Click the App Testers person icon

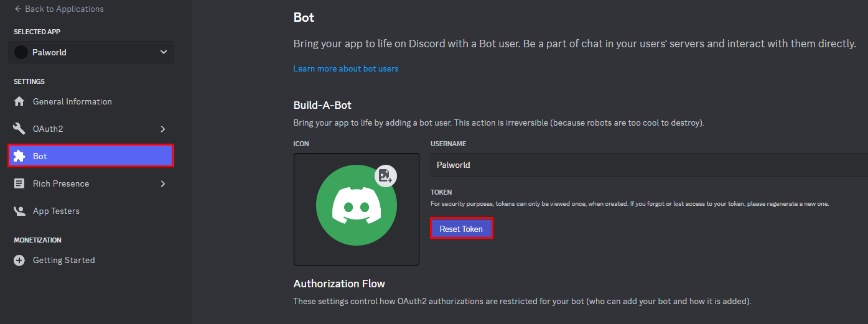(x=20, y=211)
